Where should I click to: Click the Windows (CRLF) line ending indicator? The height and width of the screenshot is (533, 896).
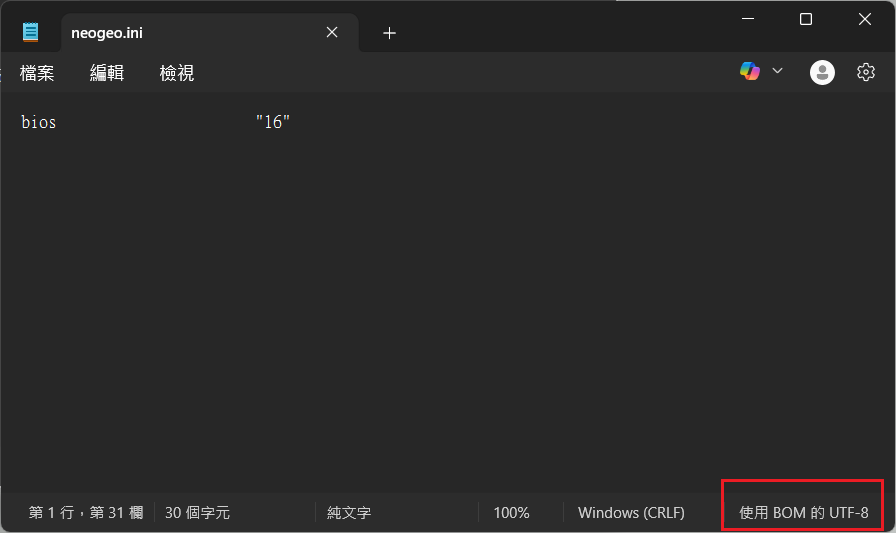click(x=631, y=512)
